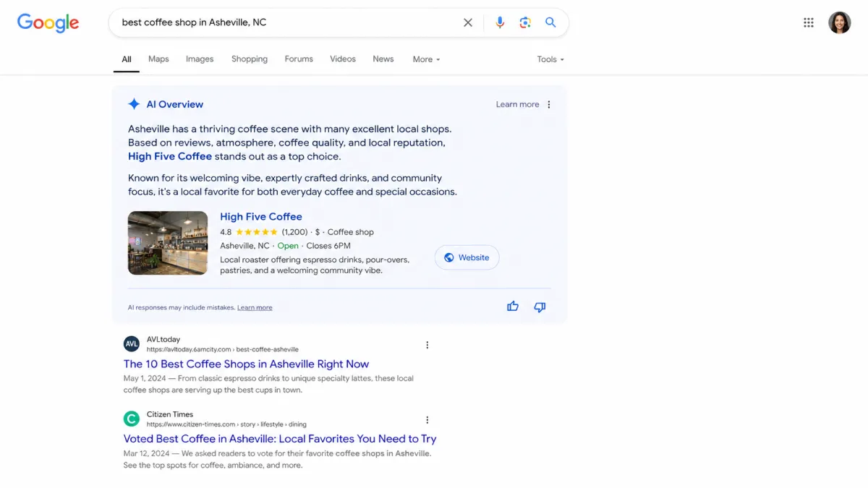Screen dimensions: 868x488
Task: Click the Citizen Times site favicon
Action: (132, 419)
